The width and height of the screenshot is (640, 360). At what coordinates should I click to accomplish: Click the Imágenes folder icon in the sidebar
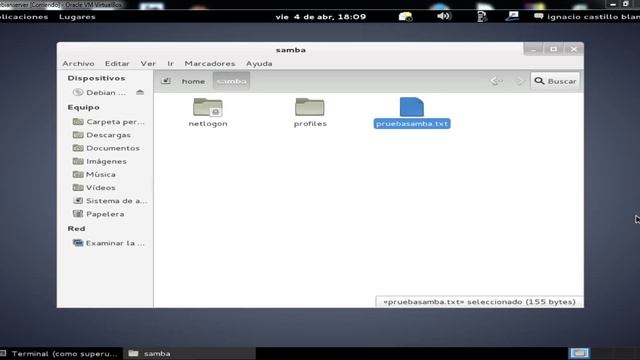tap(78, 161)
